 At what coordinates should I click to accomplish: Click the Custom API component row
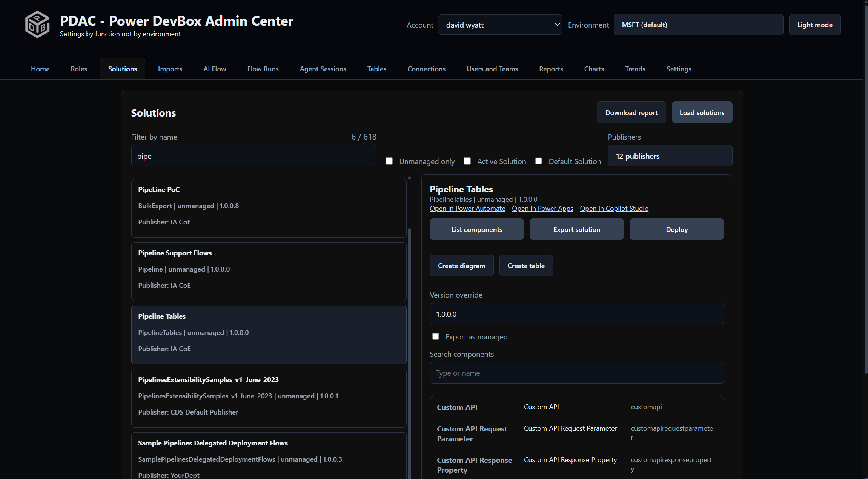click(577, 407)
